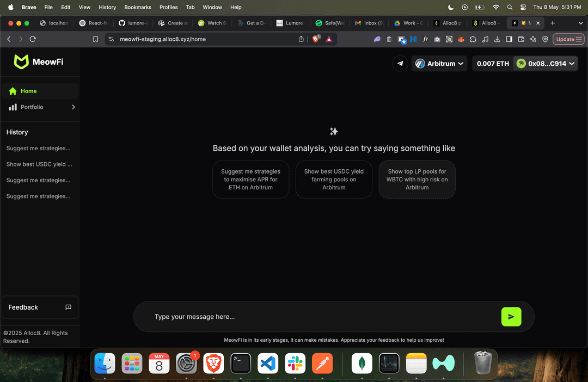Bookmark this page with bookmark icon

click(96, 39)
